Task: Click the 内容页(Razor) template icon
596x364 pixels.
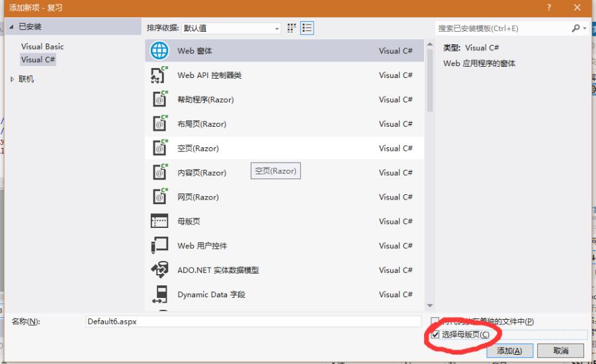Action: click(159, 172)
